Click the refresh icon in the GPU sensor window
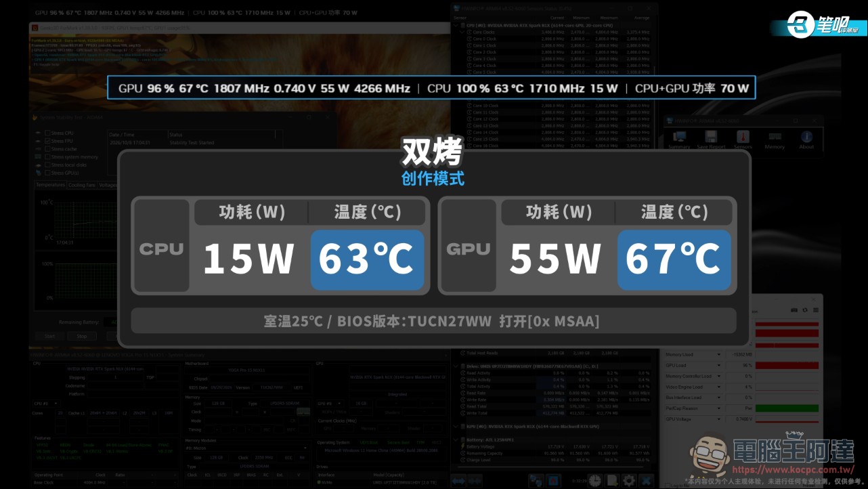This screenshot has height=489, width=868. (805, 310)
